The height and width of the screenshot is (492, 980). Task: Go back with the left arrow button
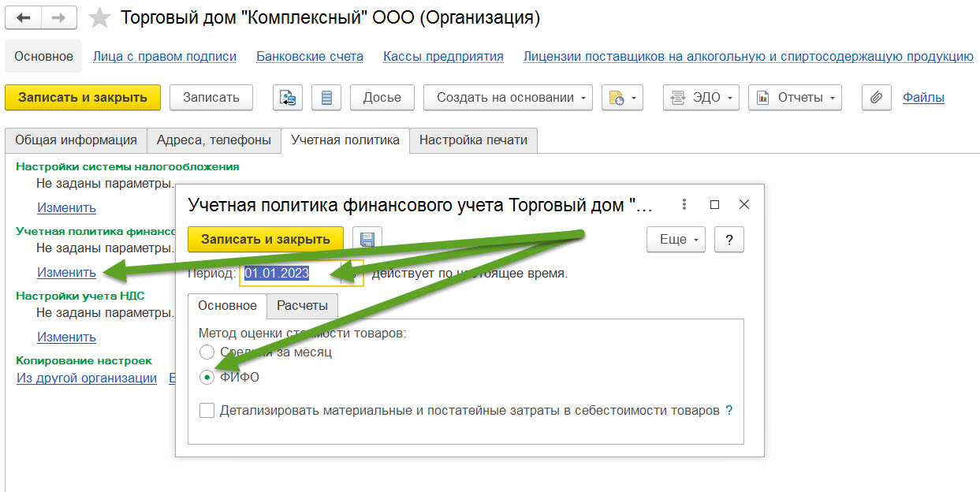[23, 17]
